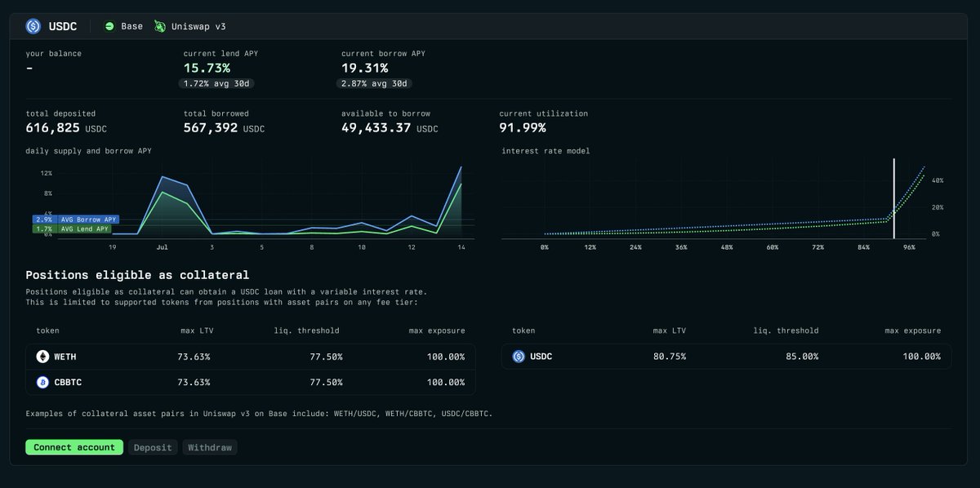The height and width of the screenshot is (488, 980).
Task: Click the Uniswap v3 unicorn icon
Action: (x=160, y=26)
